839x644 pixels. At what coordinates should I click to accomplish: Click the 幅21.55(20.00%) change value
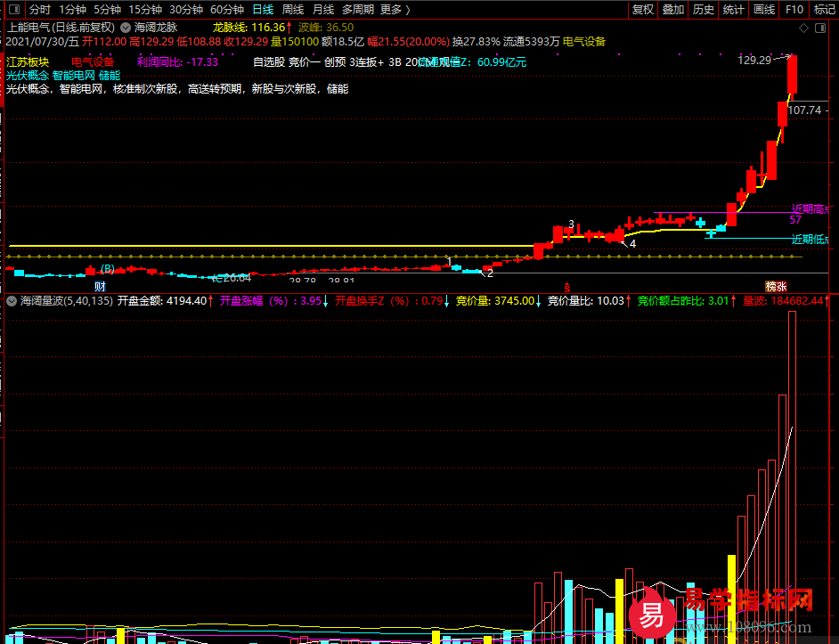click(408, 42)
